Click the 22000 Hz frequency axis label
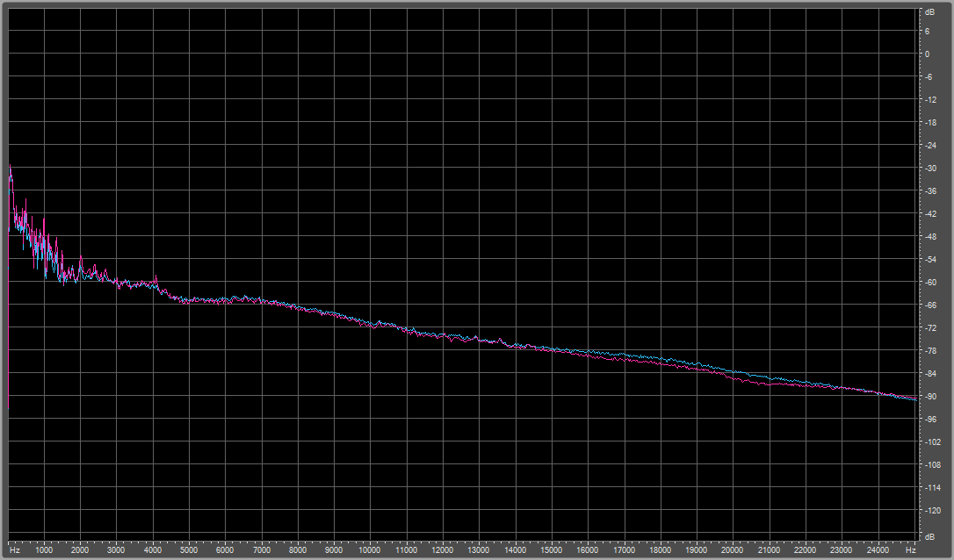Viewport: 954px width, 560px height. pos(806,549)
